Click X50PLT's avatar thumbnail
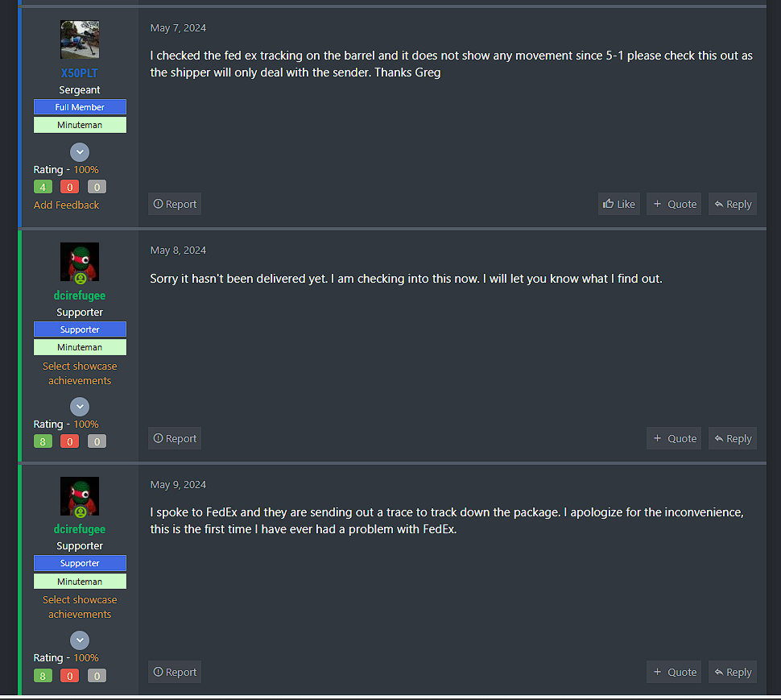Viewport: 781px width, 700px height. [80, 39]
